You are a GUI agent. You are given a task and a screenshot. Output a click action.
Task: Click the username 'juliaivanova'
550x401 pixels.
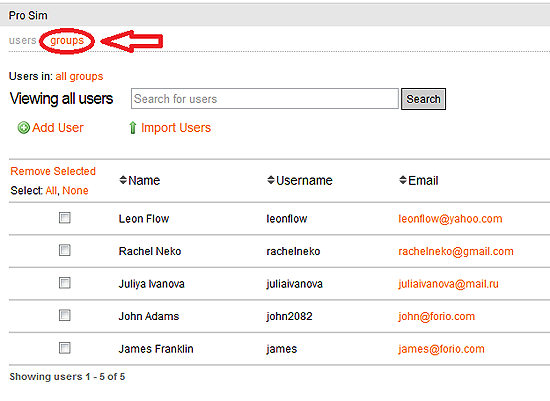tap(294, 284)
